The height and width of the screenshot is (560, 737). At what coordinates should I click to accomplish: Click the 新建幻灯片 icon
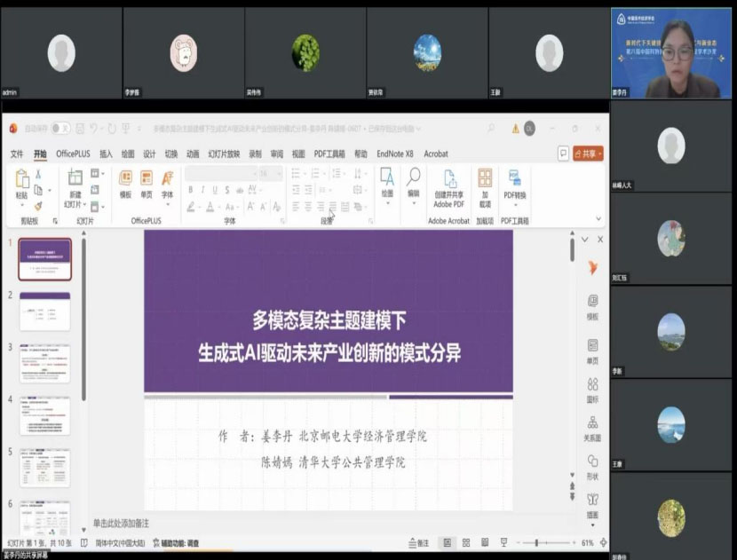(75, 184)
